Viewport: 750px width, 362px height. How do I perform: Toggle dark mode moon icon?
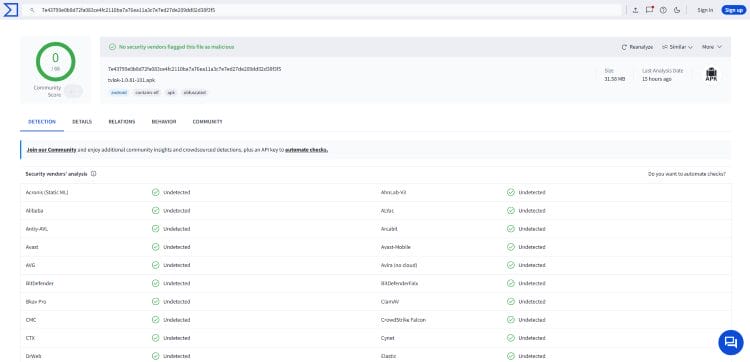[x=677, y=10]
